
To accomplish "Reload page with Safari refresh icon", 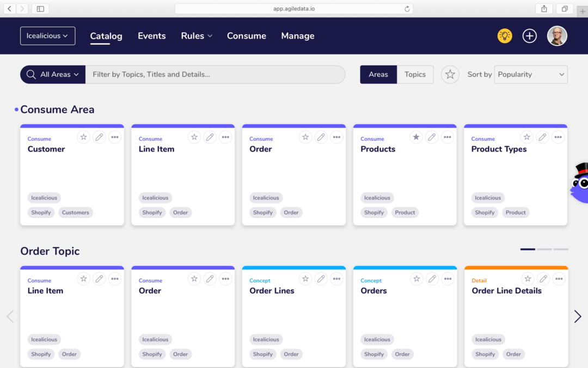I will pyautogui.click(x=407, y=9).
